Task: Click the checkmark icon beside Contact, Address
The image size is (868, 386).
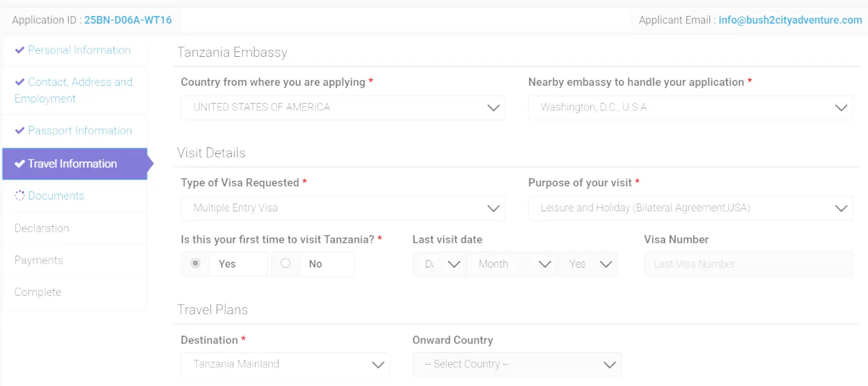Action: [20, 82]
